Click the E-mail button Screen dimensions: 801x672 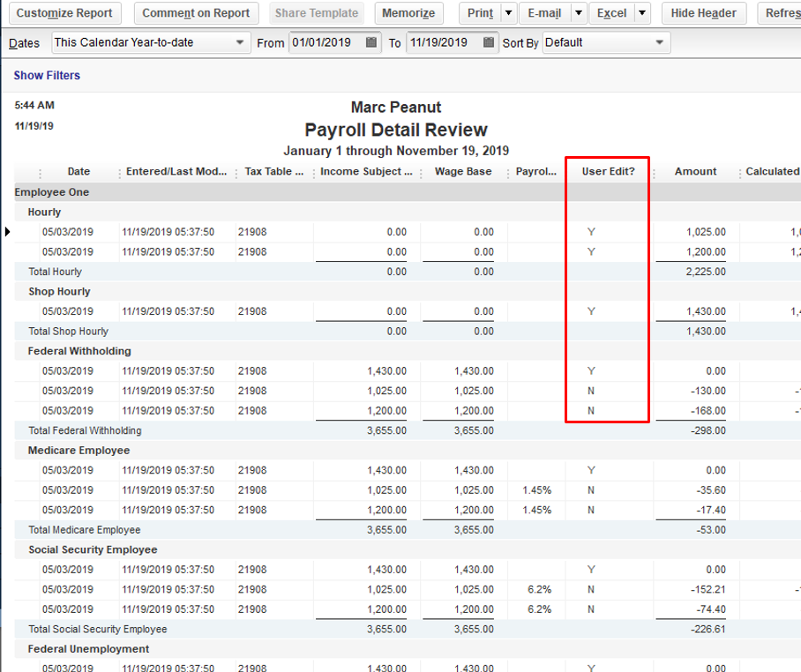545,12
